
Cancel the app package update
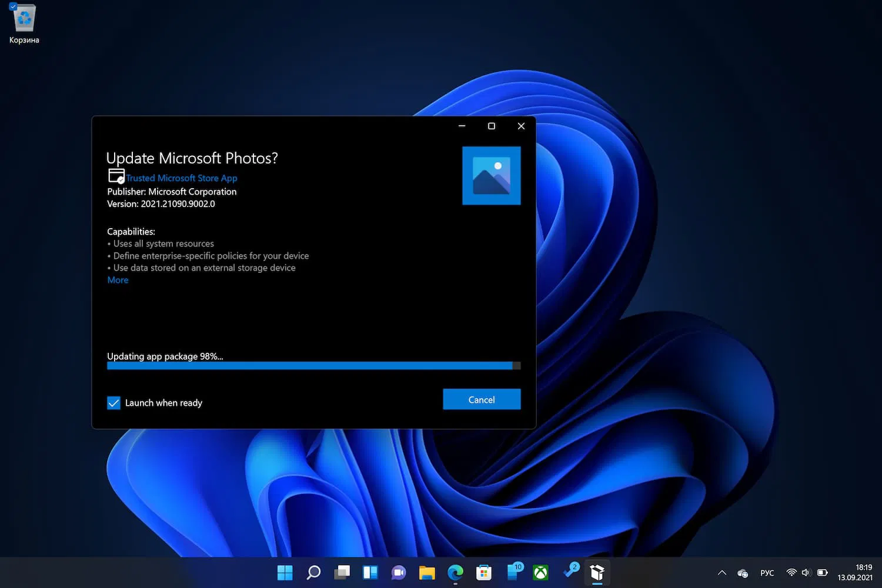coord(481,399)
